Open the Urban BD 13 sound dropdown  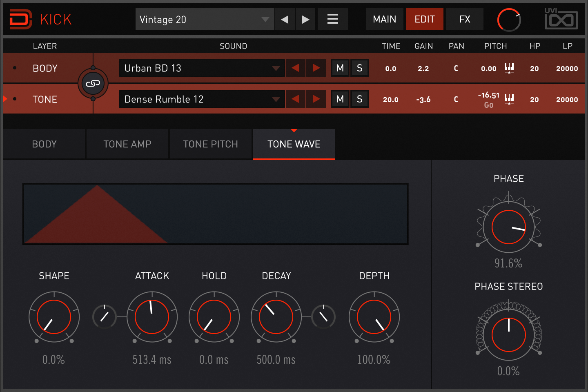[202, 68]
